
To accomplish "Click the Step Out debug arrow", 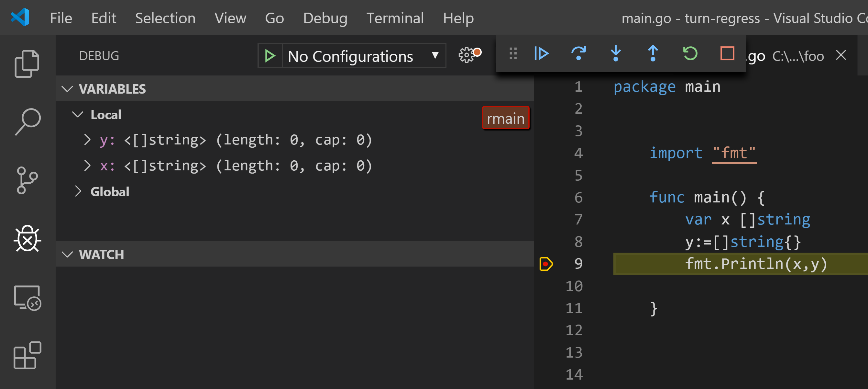I will [x=653, y=53].
